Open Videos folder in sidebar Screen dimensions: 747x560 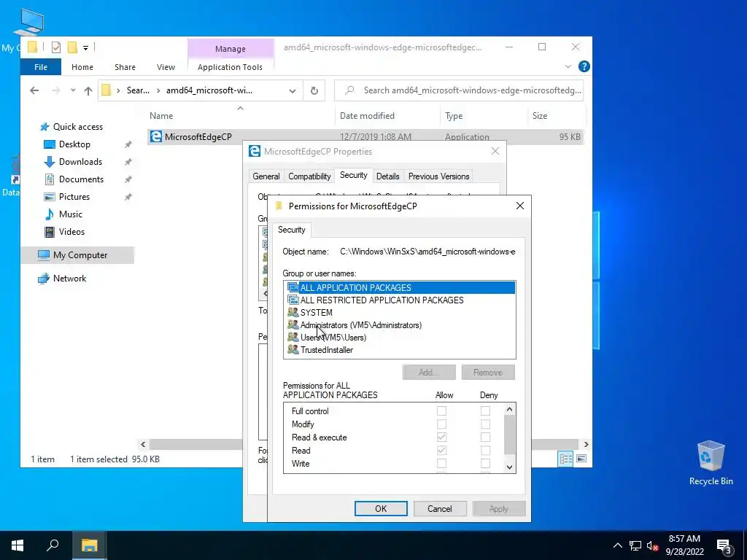(x=71, y=232)
